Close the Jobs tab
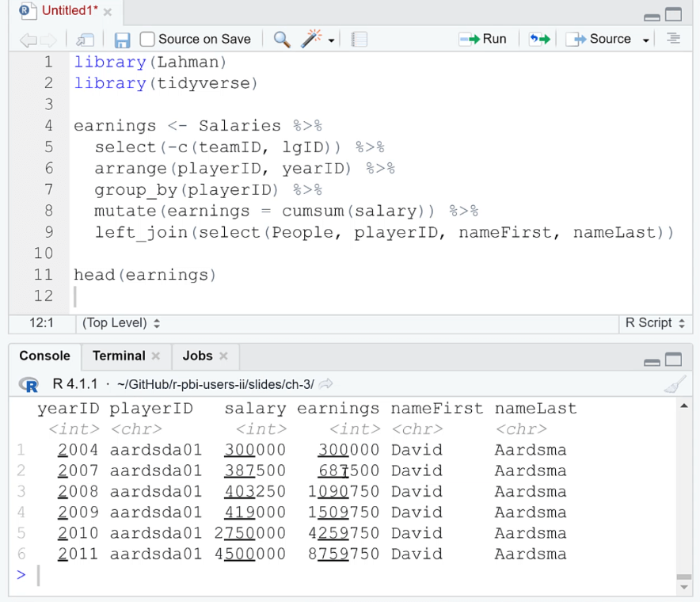The height and width of the screenshot is (602, 700). click(223, 356)
